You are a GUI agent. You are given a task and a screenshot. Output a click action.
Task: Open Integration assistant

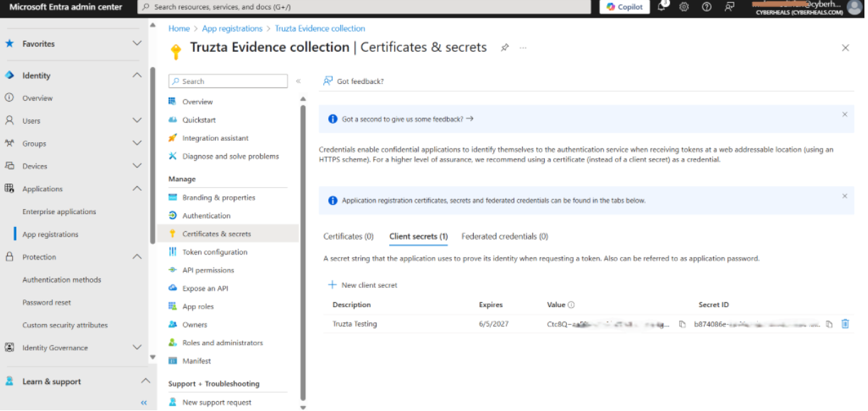215,138
